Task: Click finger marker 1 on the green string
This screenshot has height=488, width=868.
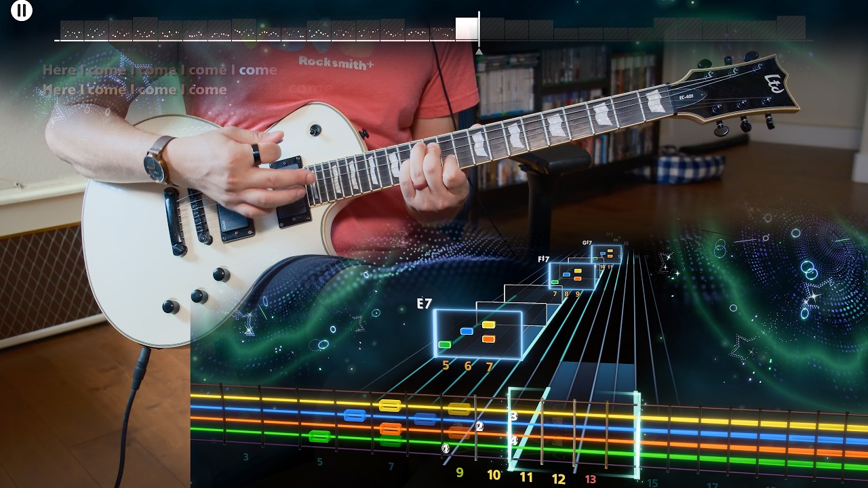Action: coord(446,448)
